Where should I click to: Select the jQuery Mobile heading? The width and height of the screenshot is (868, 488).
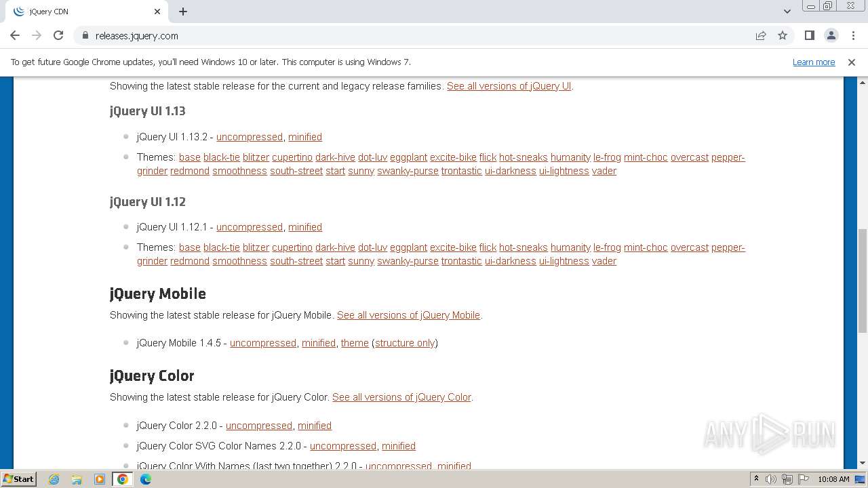tap(158, 293)
